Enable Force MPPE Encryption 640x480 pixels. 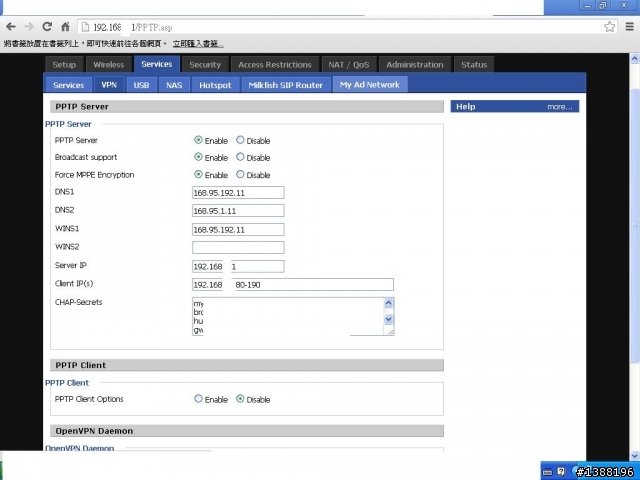(x=198, y=174)
